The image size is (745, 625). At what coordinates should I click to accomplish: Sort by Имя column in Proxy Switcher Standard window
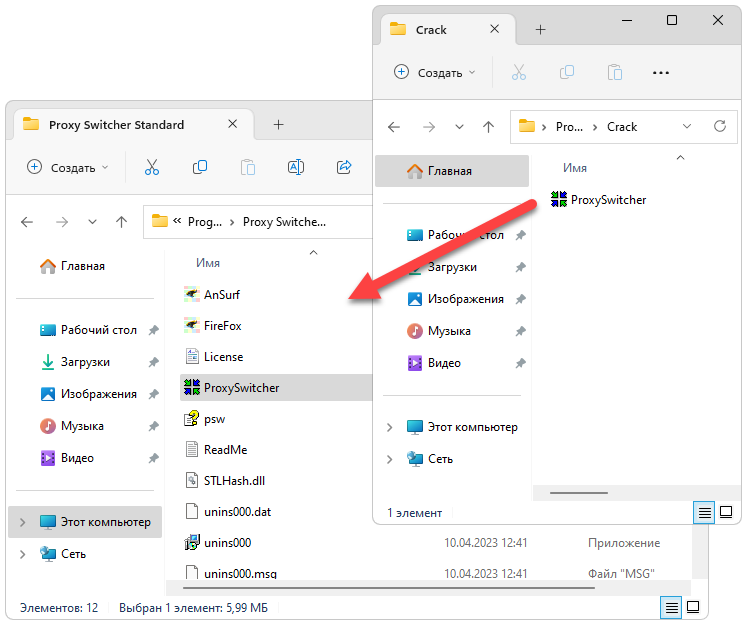pyautogui.click(x=208, y=263)
